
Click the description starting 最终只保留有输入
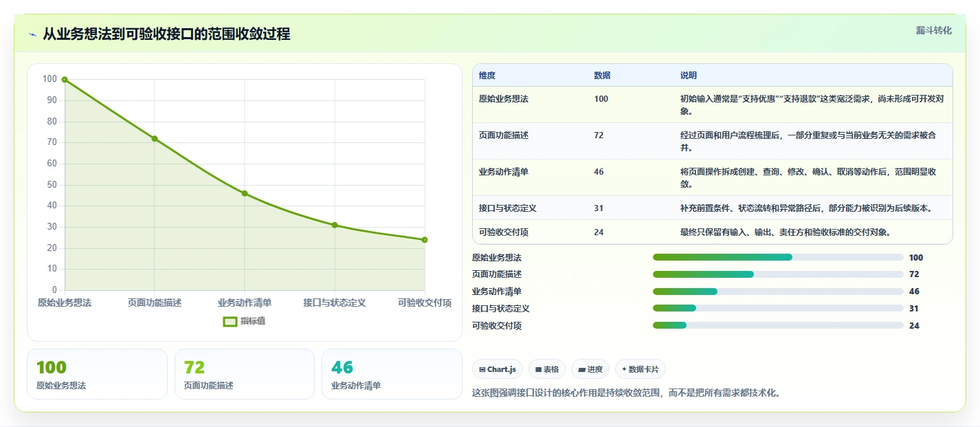[x=786, y=232]
